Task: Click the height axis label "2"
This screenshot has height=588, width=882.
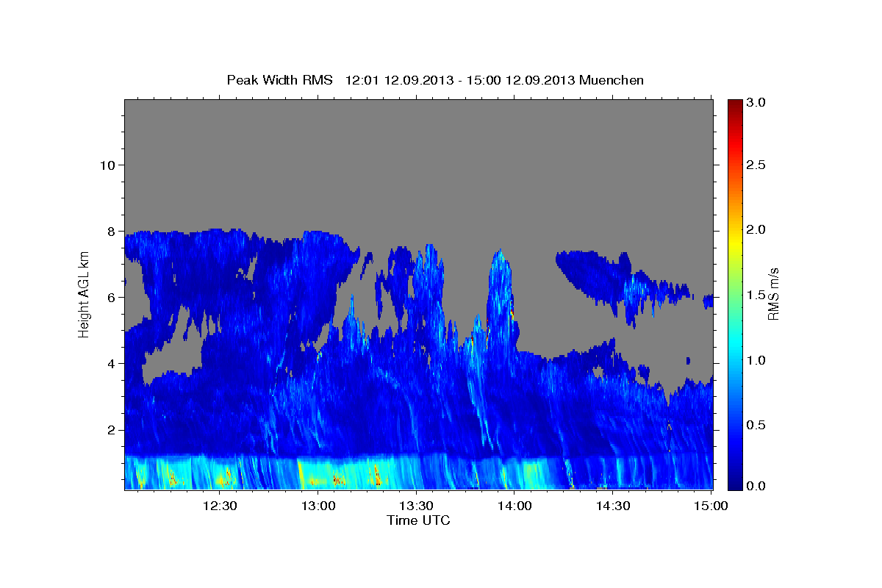Action: click(111, 429)
